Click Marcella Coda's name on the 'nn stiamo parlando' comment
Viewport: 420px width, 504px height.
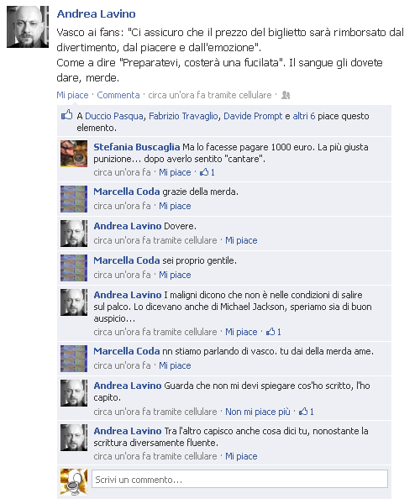pos(127,351)
